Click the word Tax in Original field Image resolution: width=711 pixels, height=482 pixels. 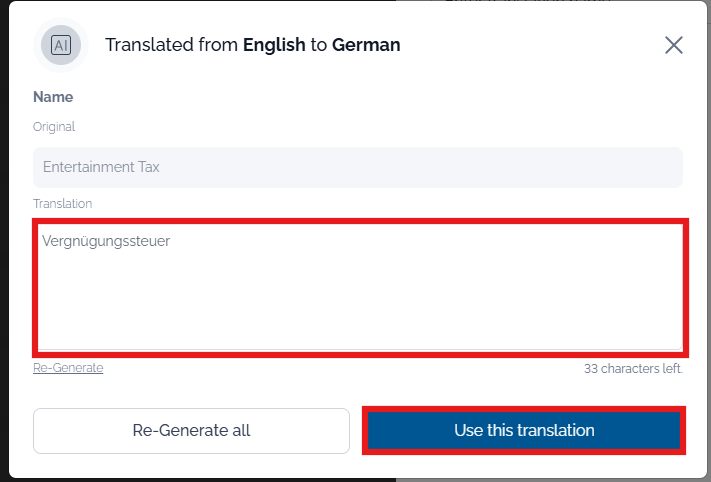point(148,167)
